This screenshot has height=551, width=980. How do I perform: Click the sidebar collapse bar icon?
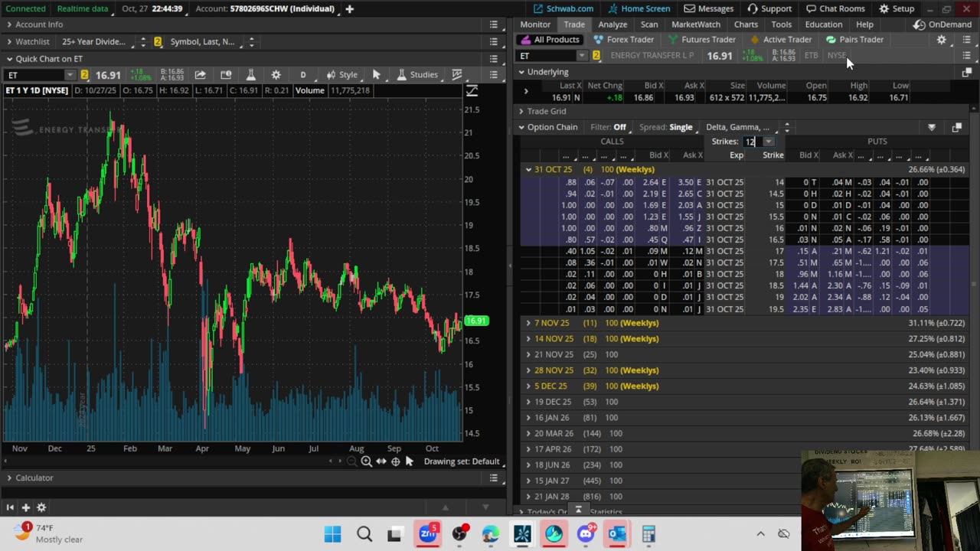pos(10,507)
